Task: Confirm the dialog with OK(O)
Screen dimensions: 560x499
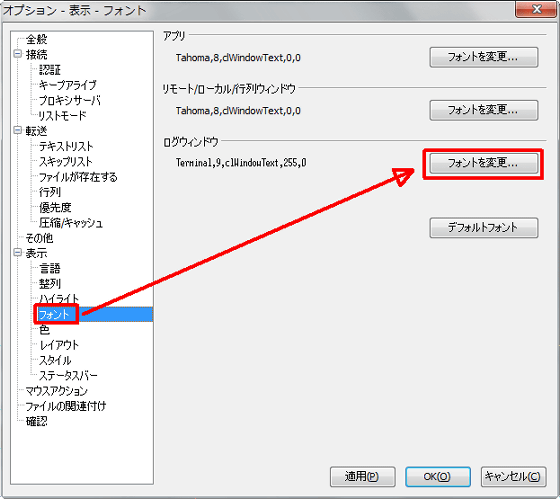Action: [x=438, y=476]
